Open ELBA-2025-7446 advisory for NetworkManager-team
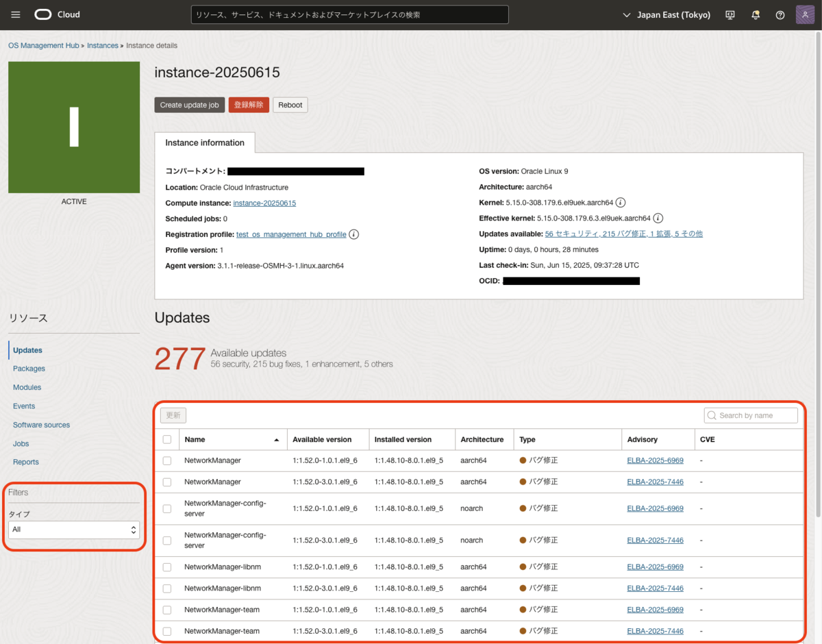The height and width of the screenshot is (644, 822). 655,631
